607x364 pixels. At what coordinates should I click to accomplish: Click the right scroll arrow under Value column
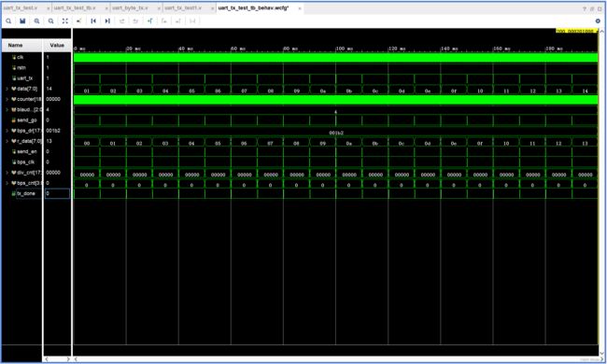tap(68, 359)
